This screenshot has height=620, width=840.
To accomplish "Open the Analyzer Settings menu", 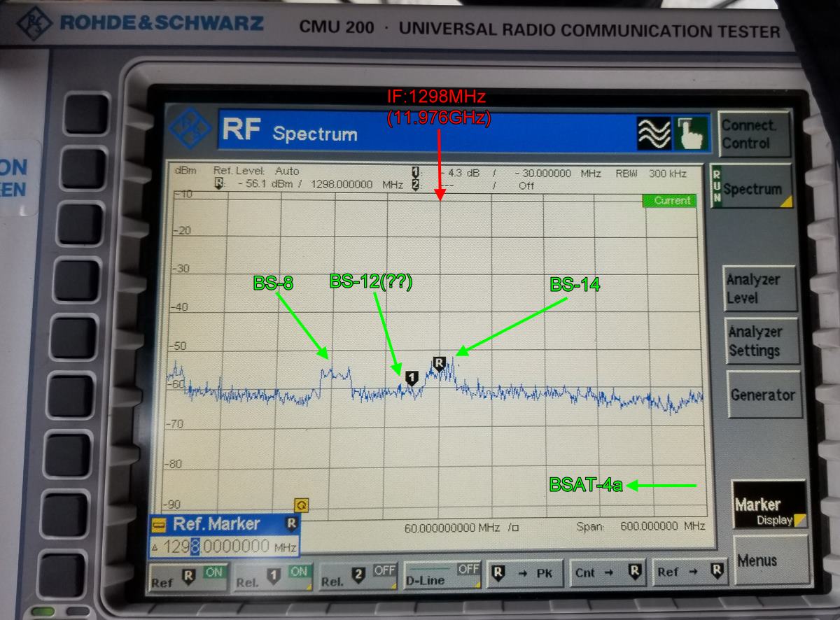I will 762,341.
